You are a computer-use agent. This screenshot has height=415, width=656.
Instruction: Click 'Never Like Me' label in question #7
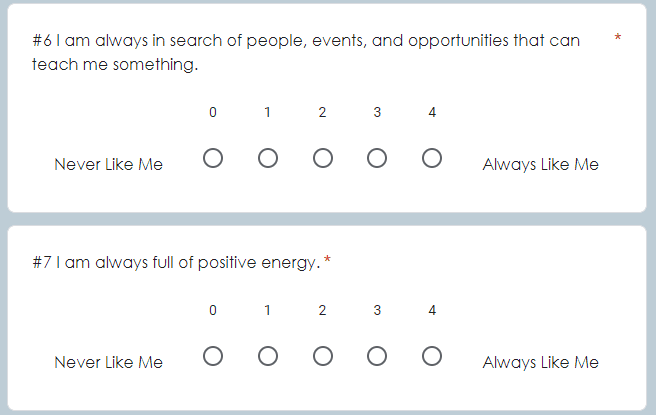click(108, 362)
